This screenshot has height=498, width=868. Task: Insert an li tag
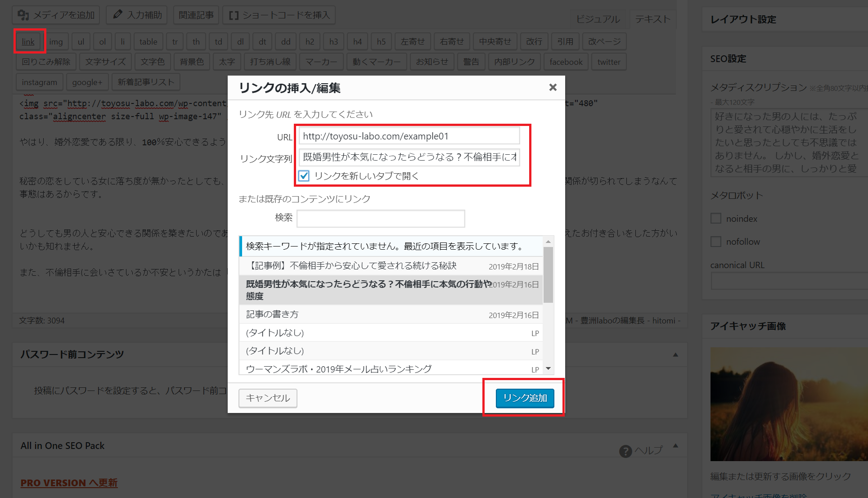tap(122, 41)
